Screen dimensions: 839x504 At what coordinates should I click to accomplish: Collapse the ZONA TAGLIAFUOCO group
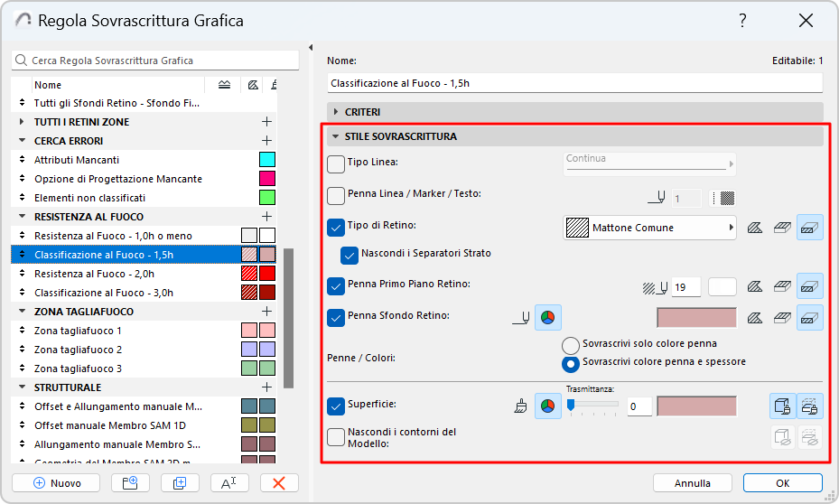22,311
